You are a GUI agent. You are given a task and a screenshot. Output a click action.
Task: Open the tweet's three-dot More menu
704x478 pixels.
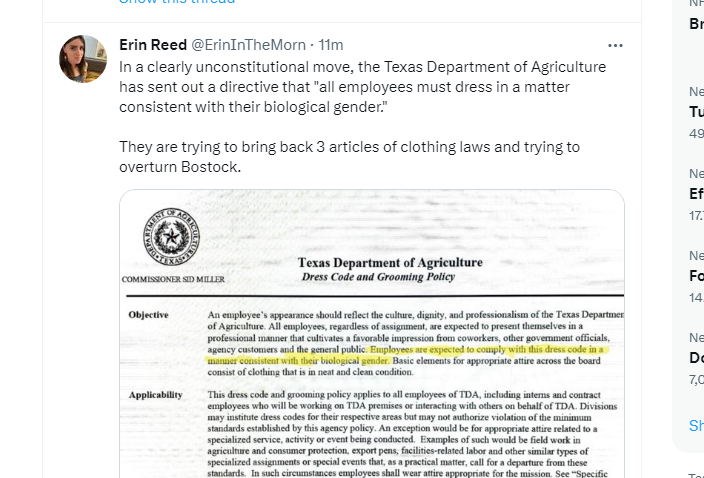pyautogui.click(x=615, y=45)
